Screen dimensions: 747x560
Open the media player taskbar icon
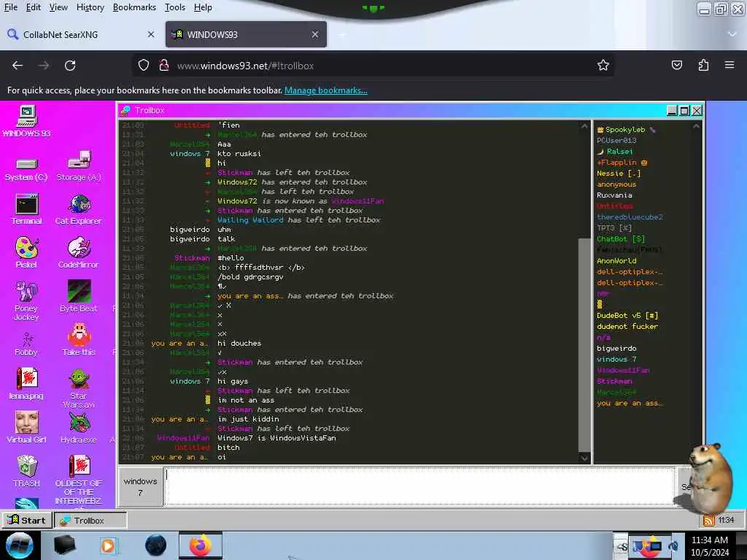pyautogui.click(x=108, y=545)
